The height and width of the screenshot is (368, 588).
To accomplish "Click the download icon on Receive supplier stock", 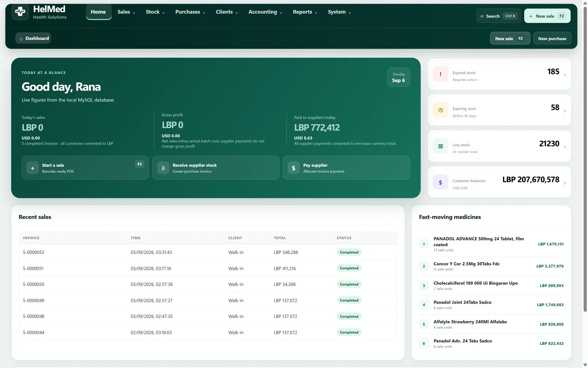I will click(x=163, y=168).
